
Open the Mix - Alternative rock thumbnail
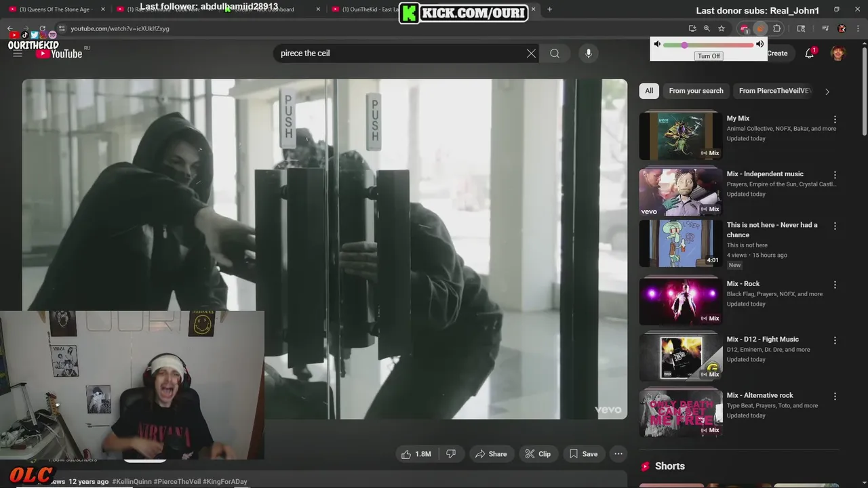point(680,413)
